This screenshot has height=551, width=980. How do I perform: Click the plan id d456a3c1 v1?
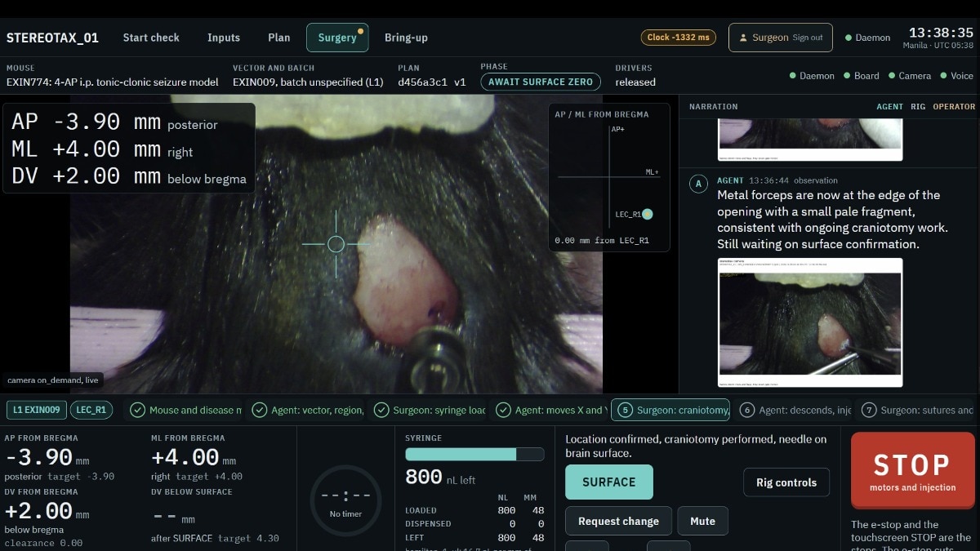[x=431, y=82]
